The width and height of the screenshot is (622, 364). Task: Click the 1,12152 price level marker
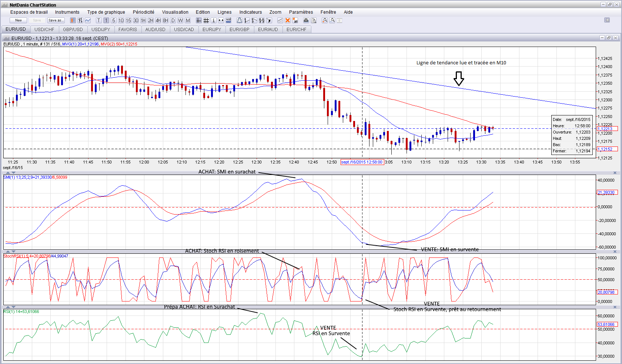(x=606, y=149)
